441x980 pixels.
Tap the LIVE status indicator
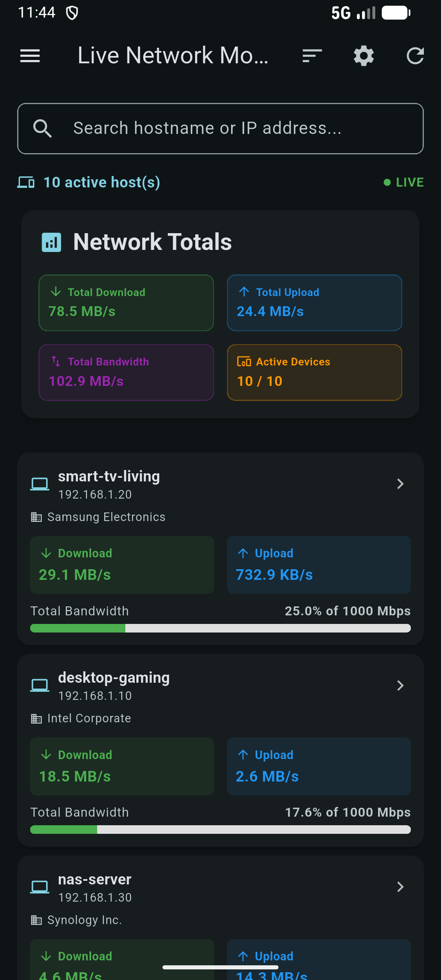click(403, 182)
